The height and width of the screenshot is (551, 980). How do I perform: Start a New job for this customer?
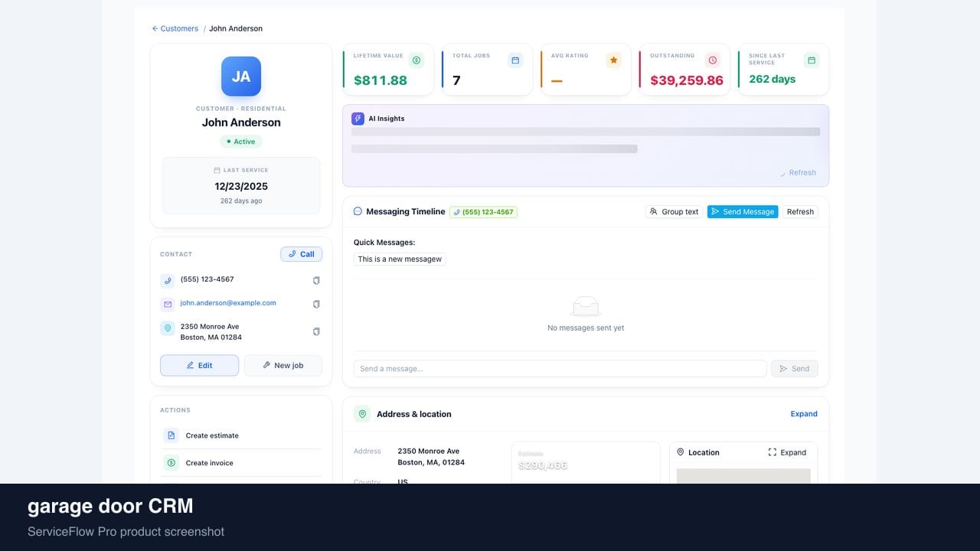283,365
